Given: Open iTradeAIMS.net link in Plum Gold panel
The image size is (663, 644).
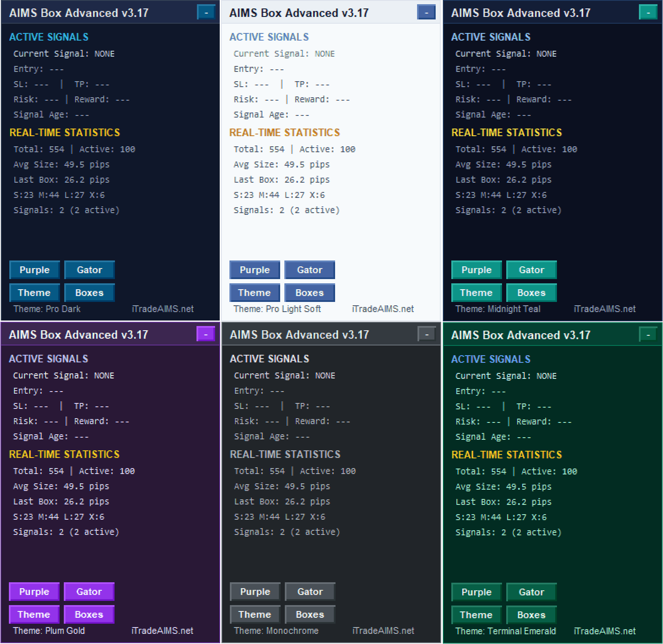Looking at the screenshot, I should pos(162,631).
